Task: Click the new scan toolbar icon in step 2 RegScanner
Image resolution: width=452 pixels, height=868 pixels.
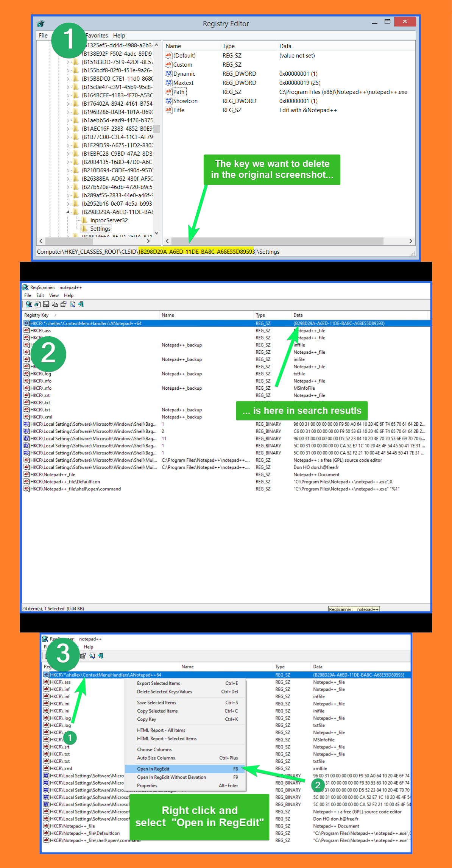Action: click(x=29, y=304)
